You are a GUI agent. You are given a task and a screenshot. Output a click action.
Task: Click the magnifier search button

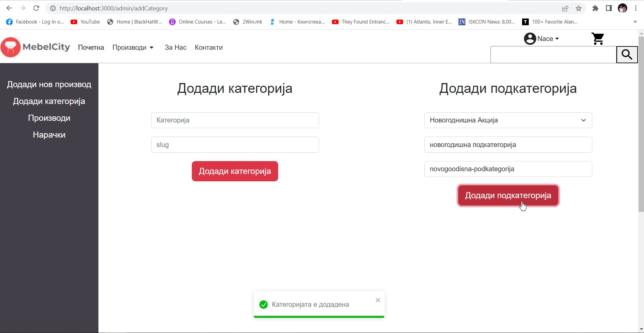click(627, 54)
